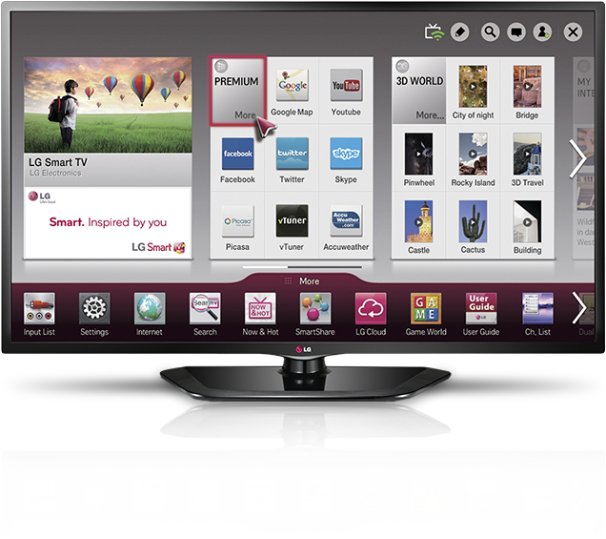This screenshot has height=539, width=606.
Task: Open 3D WORLD More tile
Action: coord(419,91)
